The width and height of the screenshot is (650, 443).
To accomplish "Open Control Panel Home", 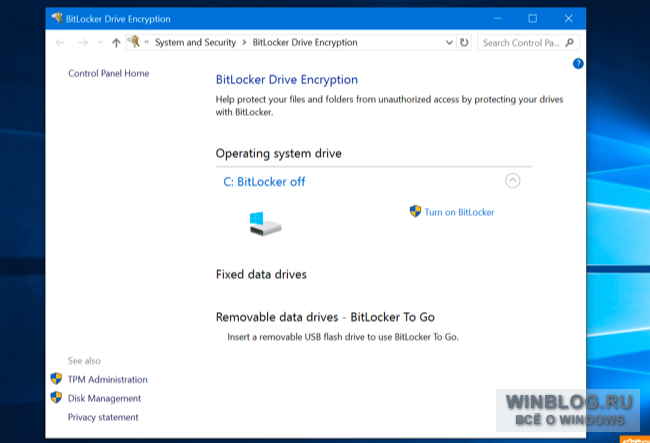I will (109, 73).
